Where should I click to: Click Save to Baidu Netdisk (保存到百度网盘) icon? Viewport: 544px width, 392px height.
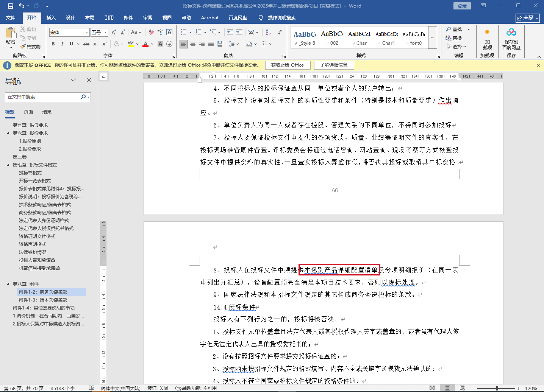[x=511, y=39]
